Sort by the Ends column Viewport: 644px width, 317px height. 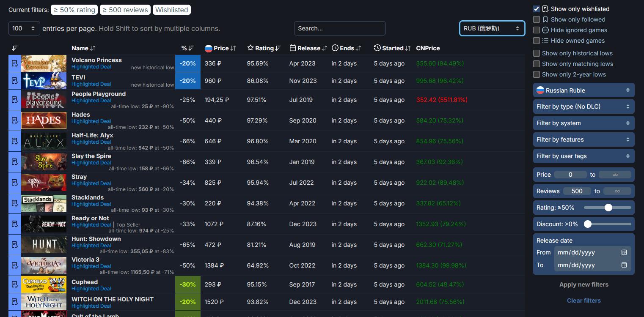[347, 48]
